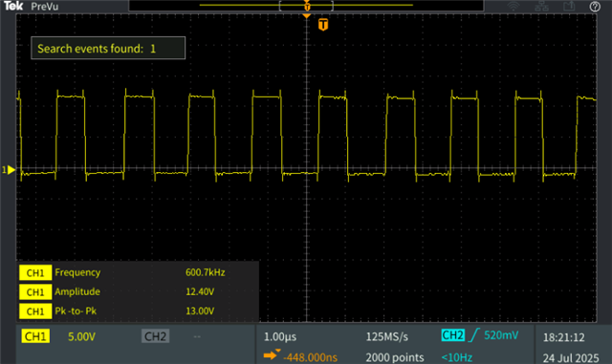
Task: Click the orange T trigger marker
Action: (x=323, y=25)
